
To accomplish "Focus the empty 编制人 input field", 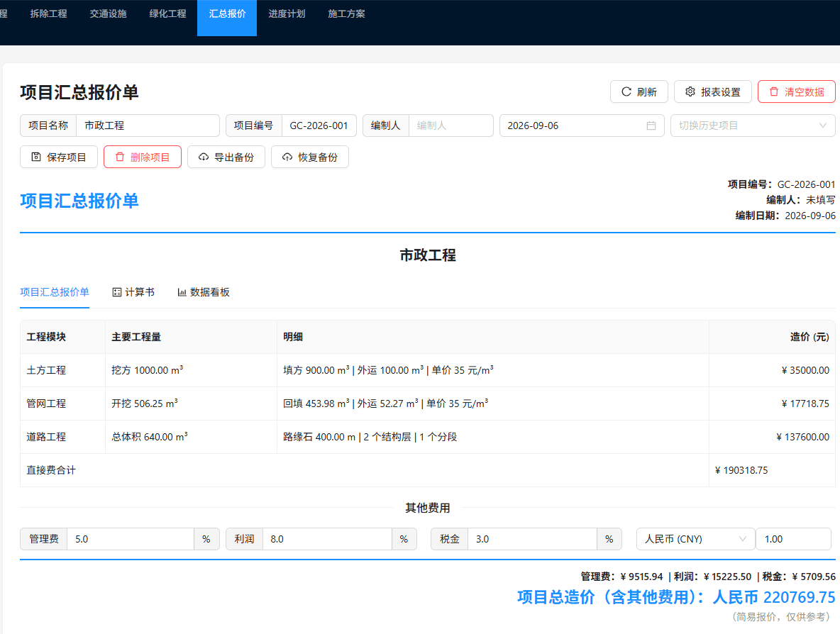I will (451, 126).
